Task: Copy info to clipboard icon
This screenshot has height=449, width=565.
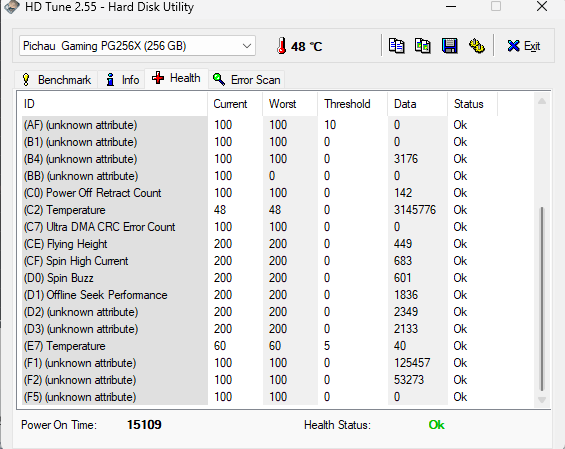Action: click(396, 46)
